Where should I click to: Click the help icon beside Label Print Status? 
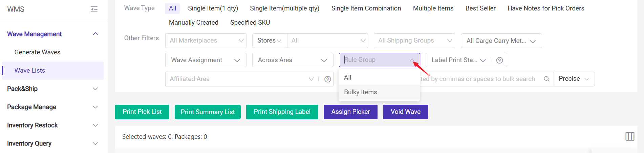click(499, 60)
